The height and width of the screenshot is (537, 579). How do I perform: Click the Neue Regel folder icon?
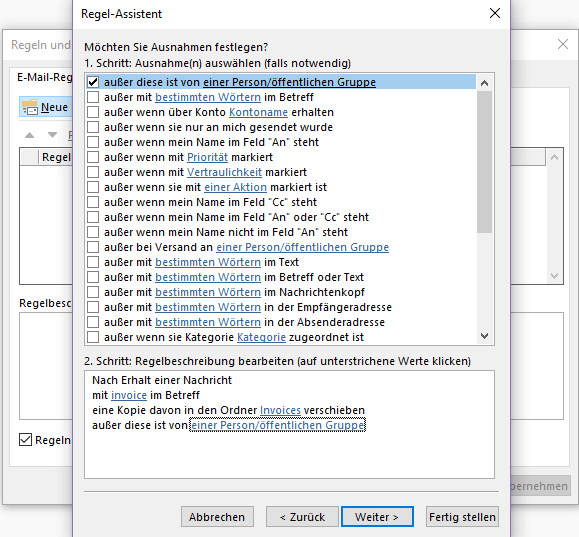pos(30,107)
